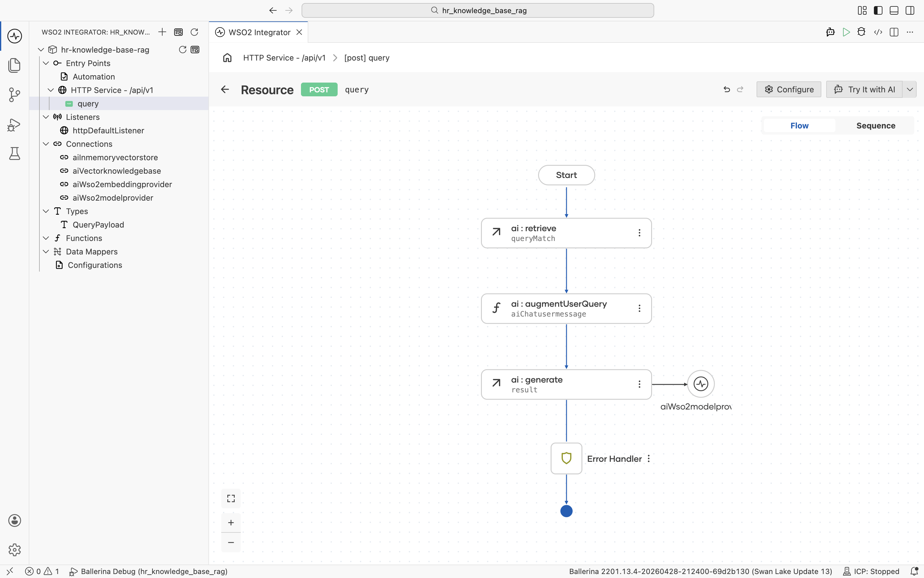Undo the last diagram change

click(727, 89)
